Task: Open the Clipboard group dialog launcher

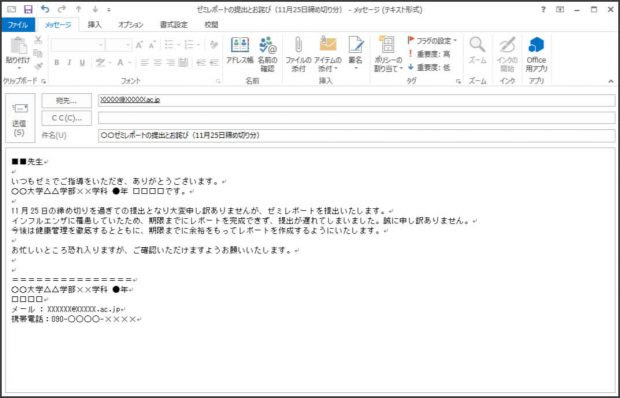Action: pos(43,81)
